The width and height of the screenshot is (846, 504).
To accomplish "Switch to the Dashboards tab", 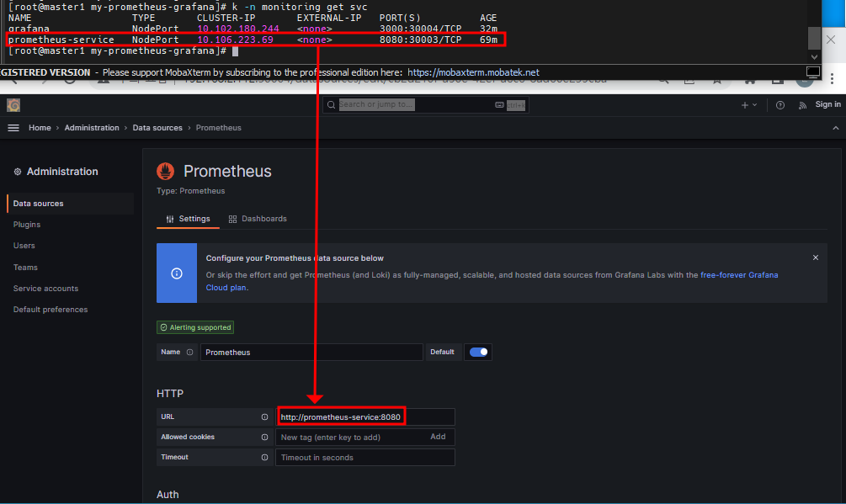I will click(258, 219).
